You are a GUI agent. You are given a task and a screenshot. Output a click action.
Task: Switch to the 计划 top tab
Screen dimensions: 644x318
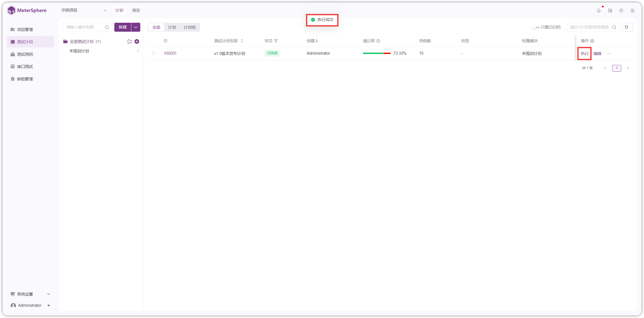[x=119, y=10]
